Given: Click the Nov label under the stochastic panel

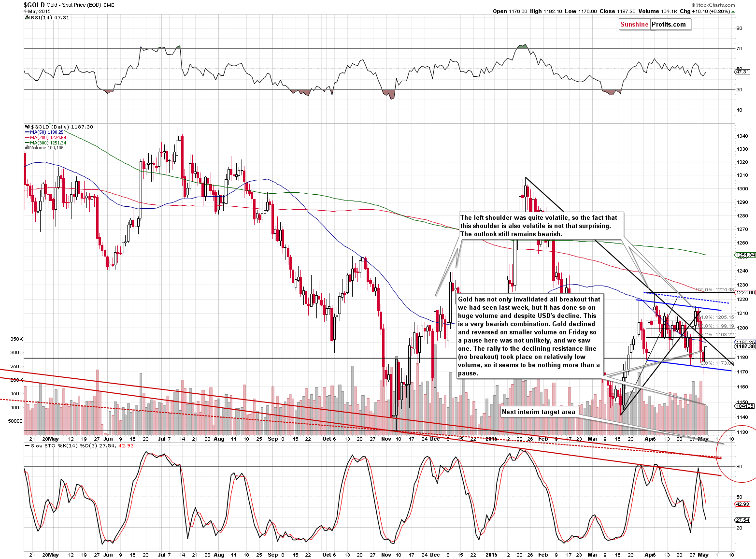Looking at the screenshot, I should pyautogui.click(x=385, y=555).
